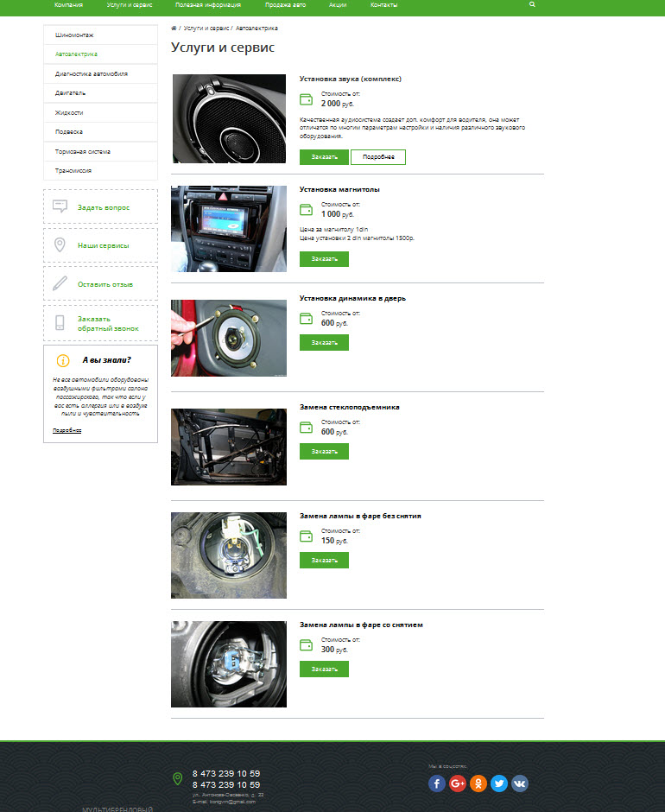Open VK social icon in footer
The height and width of the screenshot is (812, 665).
pos(519,783)
